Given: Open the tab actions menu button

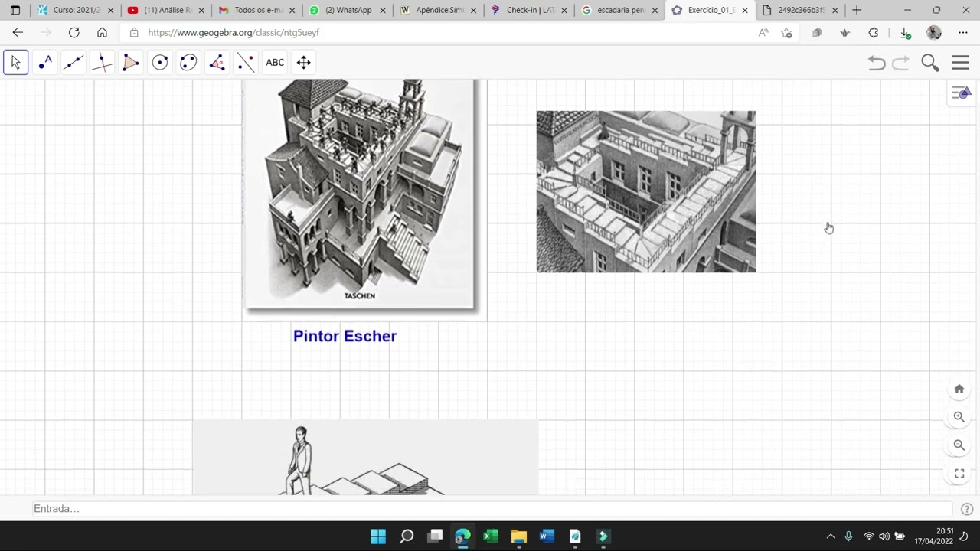Looking at the screenshot, I should (x=15, y=10).
